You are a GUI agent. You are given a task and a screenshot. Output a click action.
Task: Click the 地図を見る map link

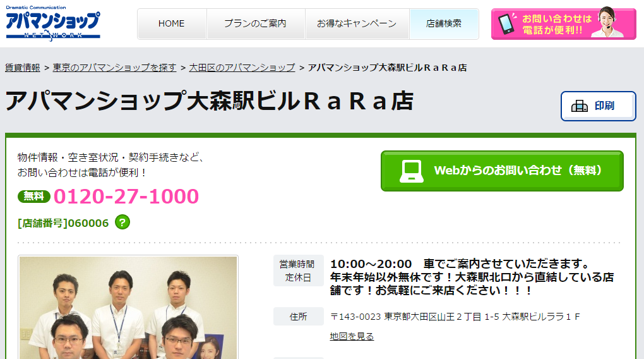pos(352,336)
